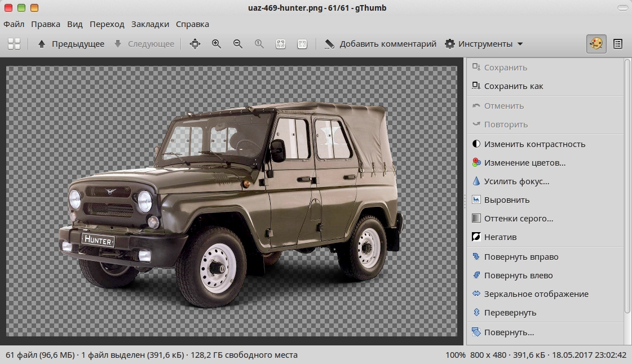Image resolution: width=632 pixels, height=364 pixels.
Task: Open the Переход menu
Action: (x=107, y=24)
